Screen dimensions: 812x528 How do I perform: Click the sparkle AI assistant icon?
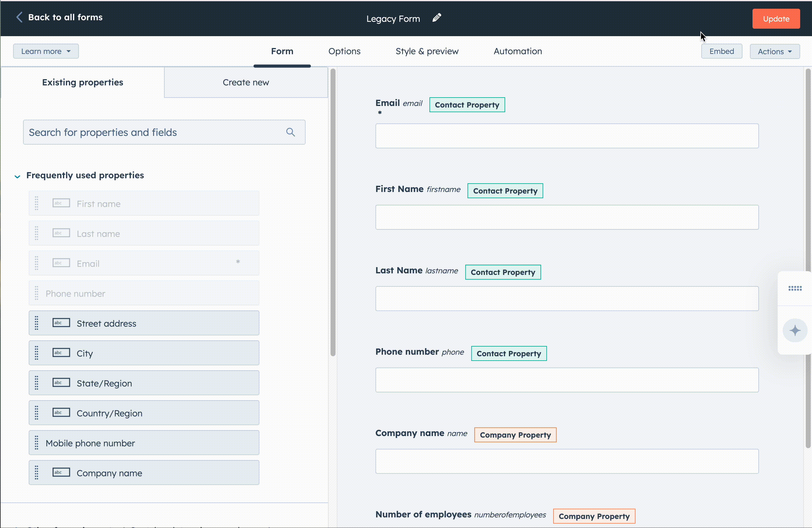coord(795,330)
